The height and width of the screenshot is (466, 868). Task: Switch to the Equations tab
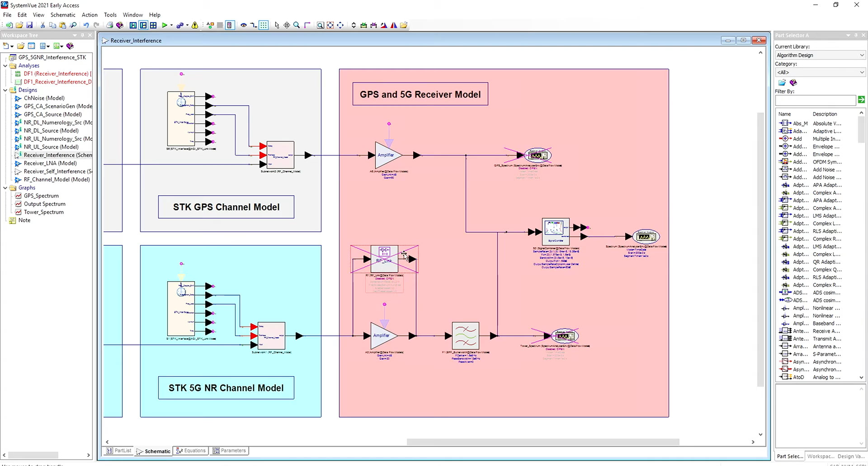191,451
